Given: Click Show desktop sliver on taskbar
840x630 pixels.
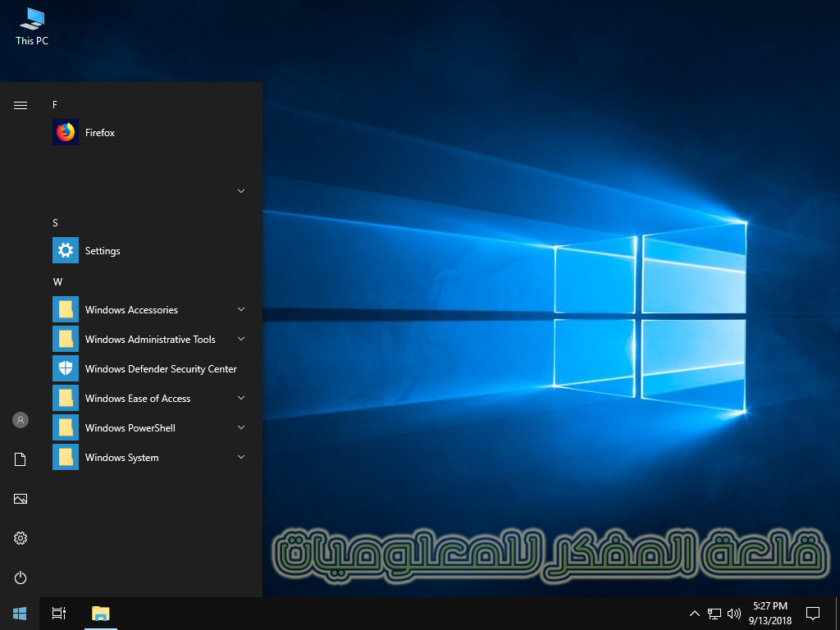Looking at the screenshot, I should (838, 614).
